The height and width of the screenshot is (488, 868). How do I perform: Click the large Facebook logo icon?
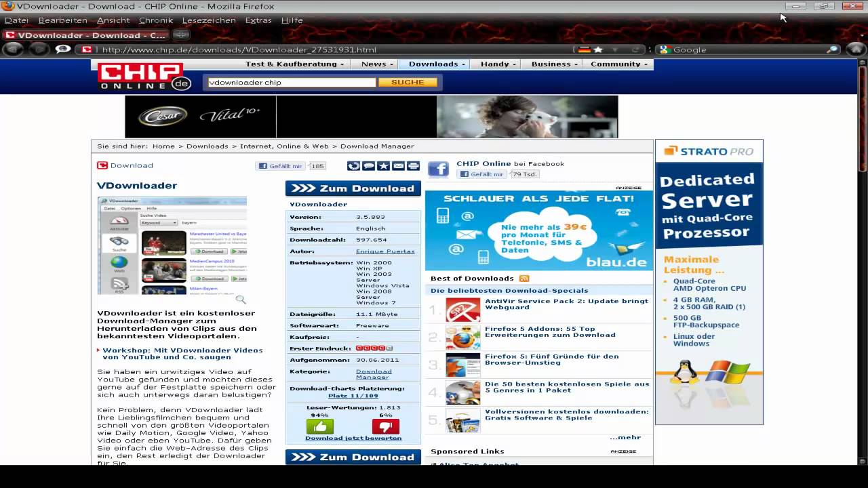[438, 169]
